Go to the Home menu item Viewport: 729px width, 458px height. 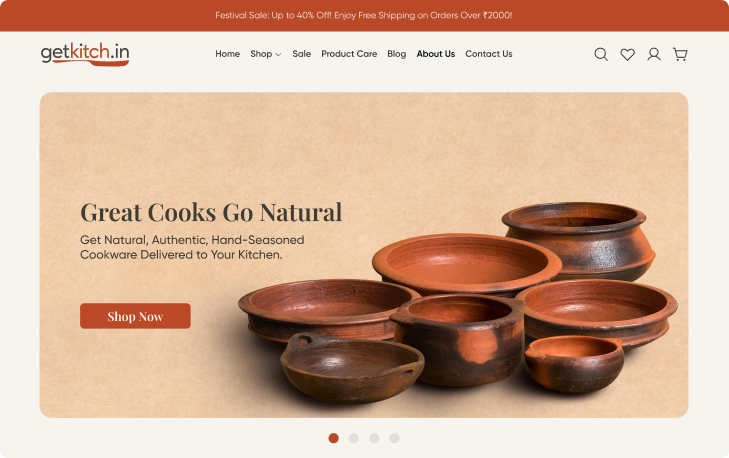[227, 54]
